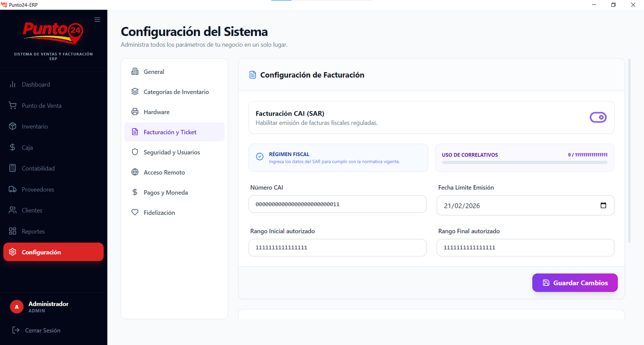Open Acceso Remoto settings
Image resolution: width=644 pixels, height=345 pixels.
coord(174,172)
